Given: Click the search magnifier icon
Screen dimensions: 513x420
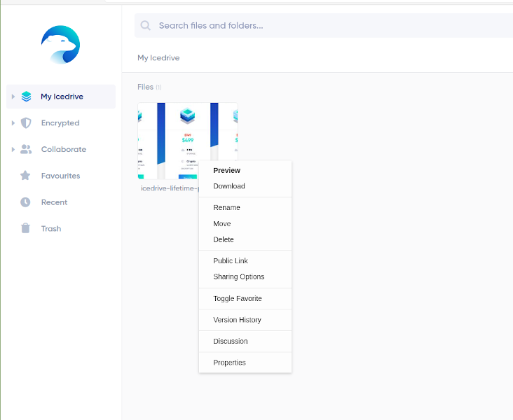Looking at the screenshot, I should point(146,26).
